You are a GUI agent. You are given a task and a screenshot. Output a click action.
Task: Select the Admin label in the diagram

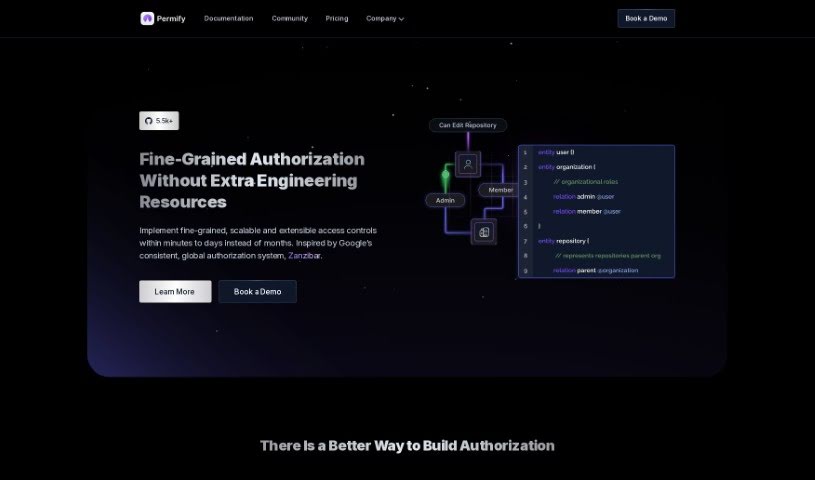[445, 200]
